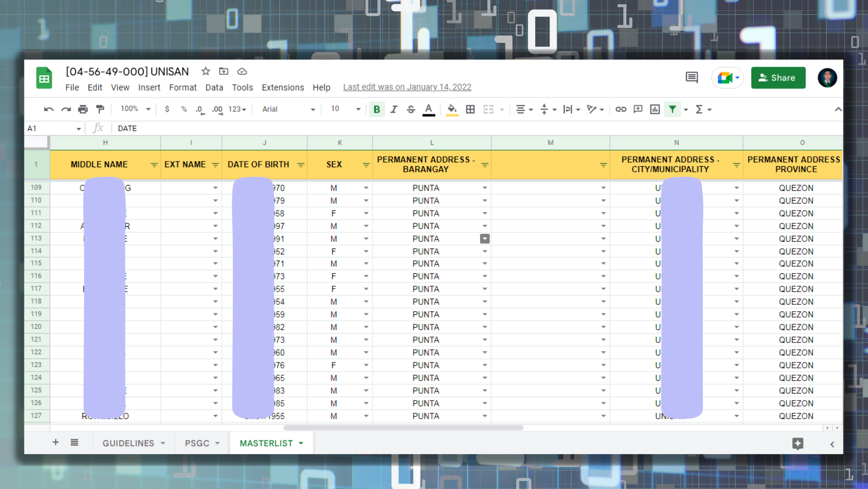The height and width of the screenshot is (489, 868).
Task: Open the fill color picker
Action: tap(452, 110)
